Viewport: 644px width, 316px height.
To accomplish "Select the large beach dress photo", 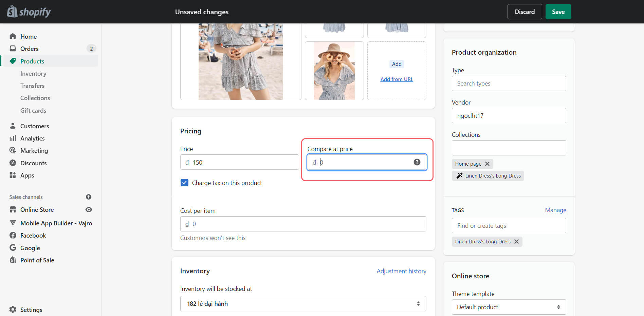I will (241, 62).
